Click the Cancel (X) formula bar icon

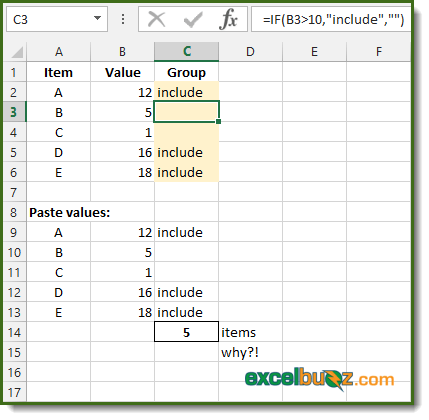[x=157, y=19]
